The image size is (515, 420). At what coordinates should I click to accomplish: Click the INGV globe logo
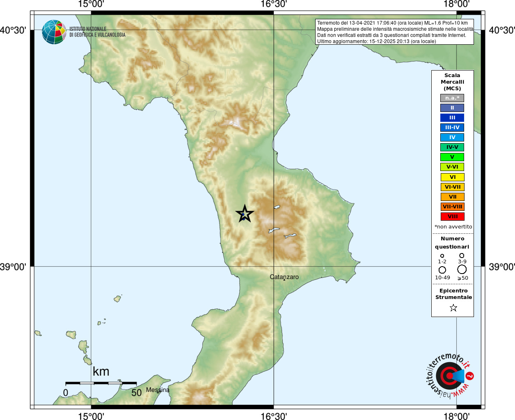pyautogui.click(x=54, y=32)
